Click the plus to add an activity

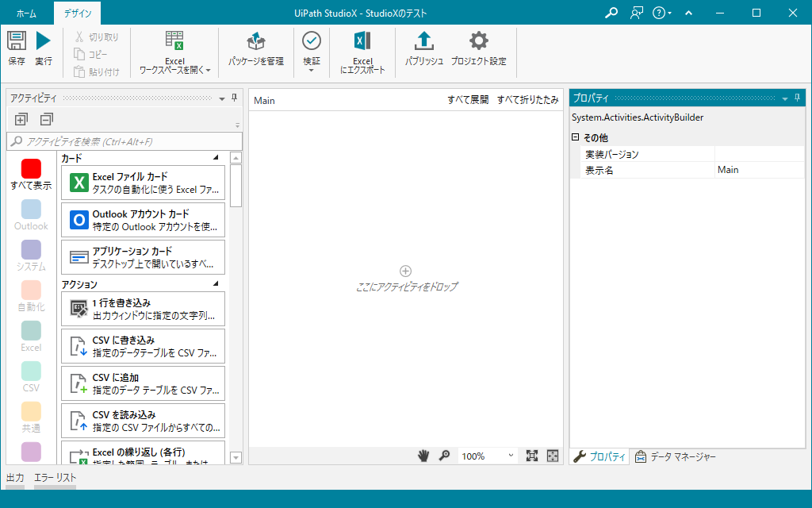(x=405, y=271)
